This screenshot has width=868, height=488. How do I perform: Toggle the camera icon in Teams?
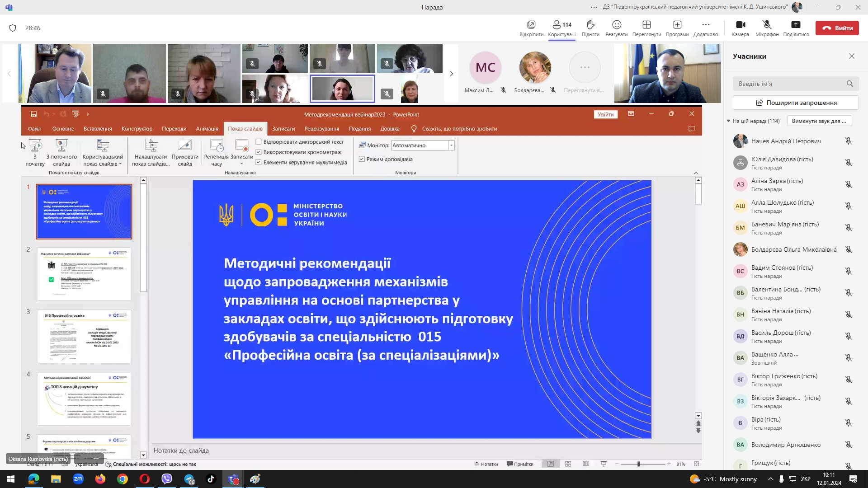click(x=740, y=25)
